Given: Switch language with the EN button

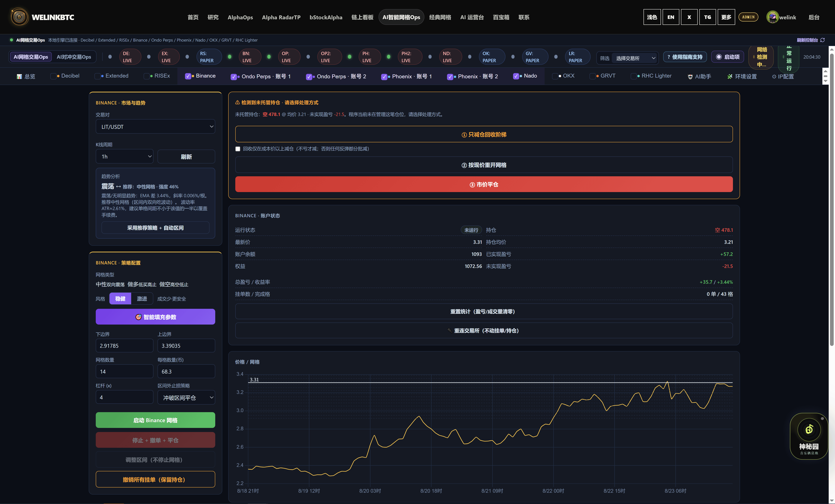Looking at the screenshot, I should click(x=671, y=17).
